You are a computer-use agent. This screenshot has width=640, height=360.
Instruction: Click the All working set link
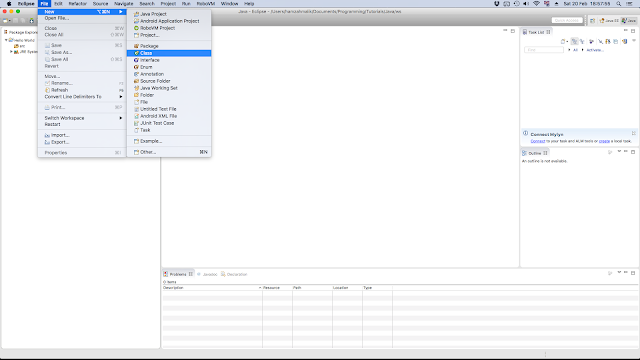point(575,50)
